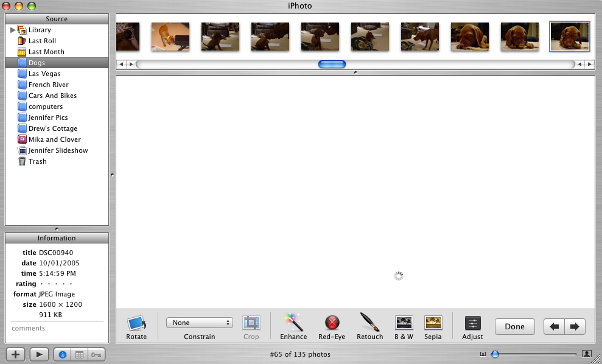The height and width of the screenshot is (364, 602).
Task: Click the Done button
Action: click(514, 327)
